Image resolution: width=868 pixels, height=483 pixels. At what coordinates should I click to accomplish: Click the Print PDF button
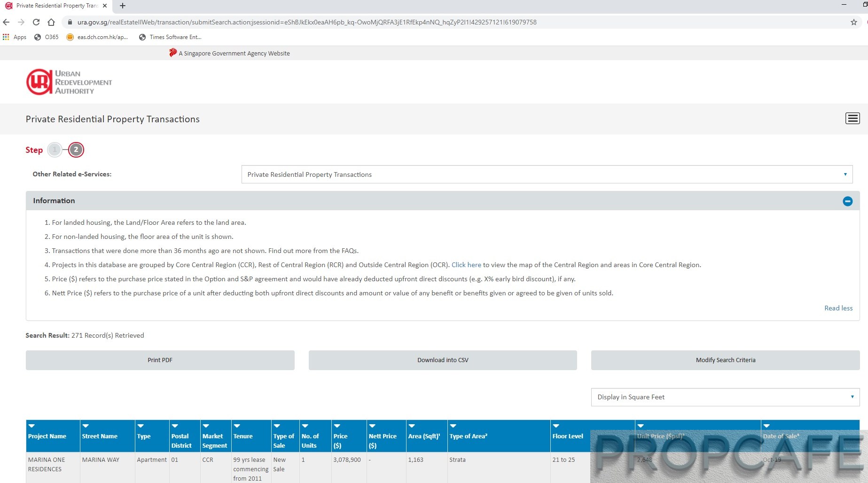tap(160, 360)
